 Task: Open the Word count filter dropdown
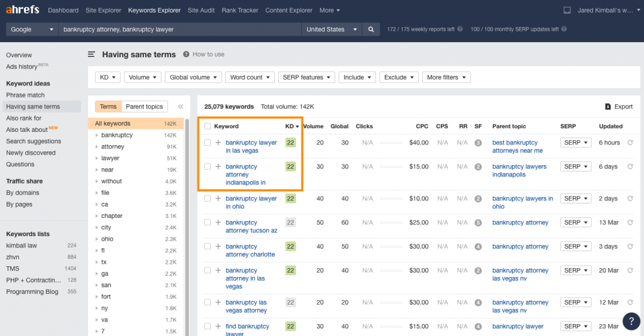click(x=250, y=77)
